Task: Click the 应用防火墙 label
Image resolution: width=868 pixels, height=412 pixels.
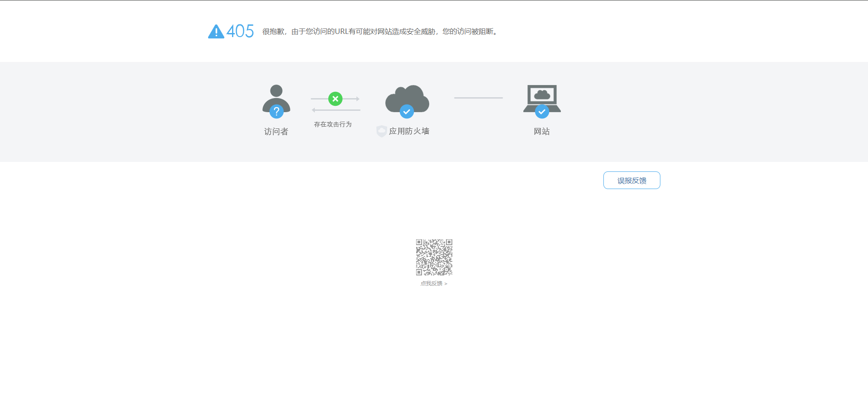Action: click(409, 131)
